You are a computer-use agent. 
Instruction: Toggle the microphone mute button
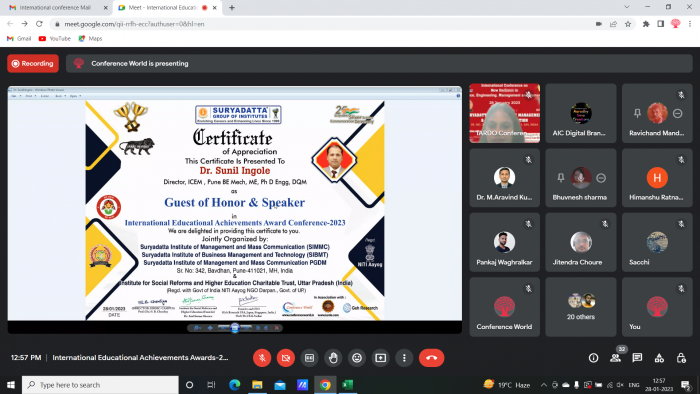(x=262, y=358)
